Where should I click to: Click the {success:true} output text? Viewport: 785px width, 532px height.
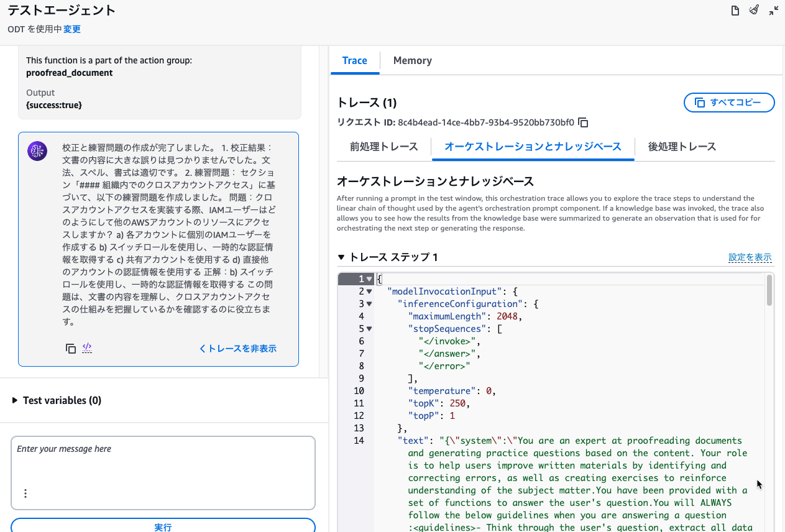click(54, 105)
